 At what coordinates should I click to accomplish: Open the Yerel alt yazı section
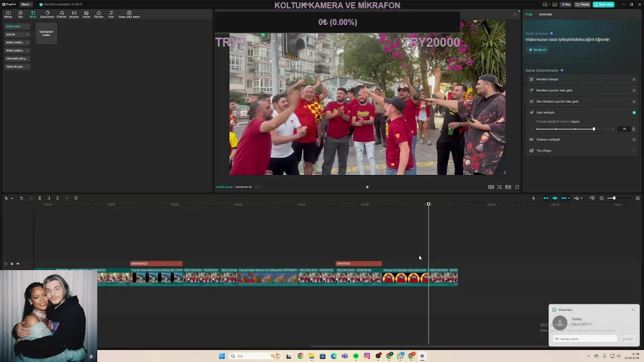pos(17,66)
